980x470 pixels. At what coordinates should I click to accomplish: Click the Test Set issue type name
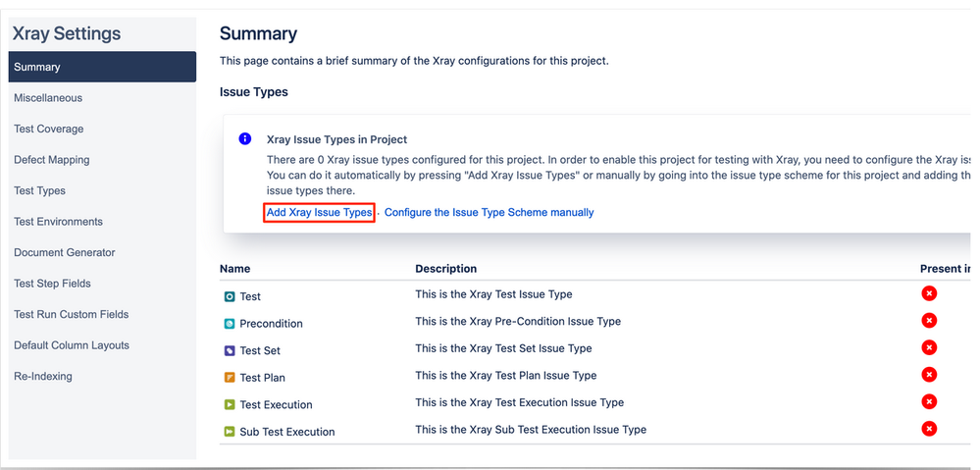pos(260,350)
